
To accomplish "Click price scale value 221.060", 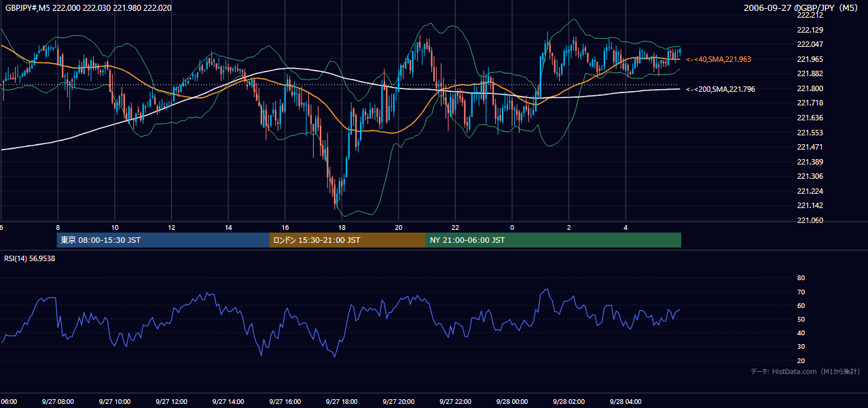I will click(x=810, y=220).
